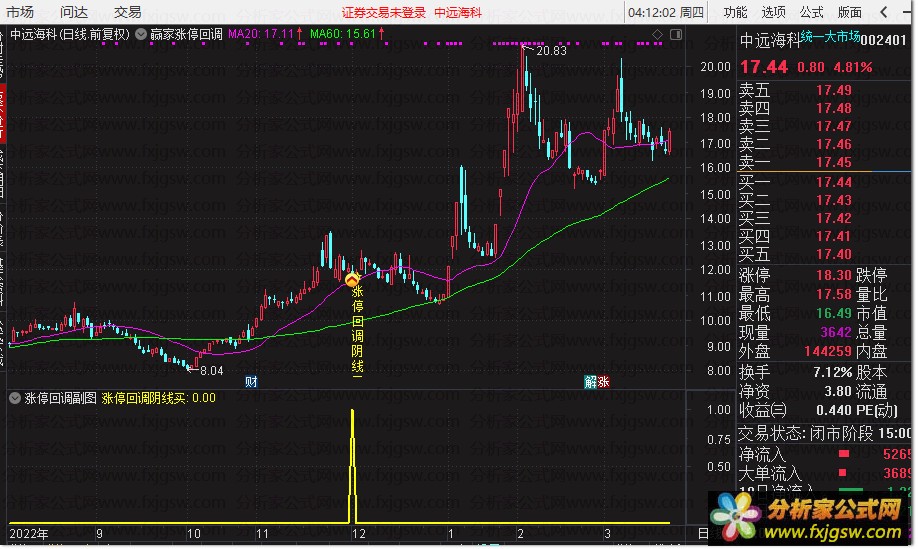This screenshot has height=549, width=918.
Task: Click the month 2 marker on time axis
Action: point(520,534)
